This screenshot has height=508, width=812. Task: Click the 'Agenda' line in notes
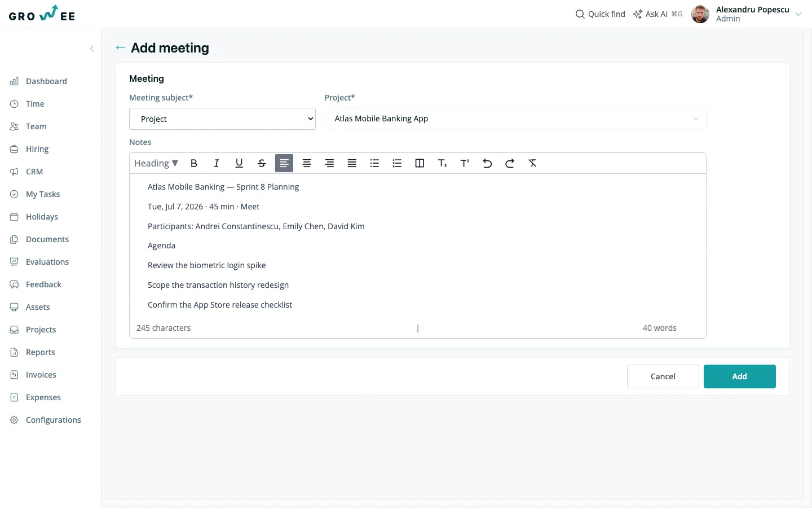point(161,246)
